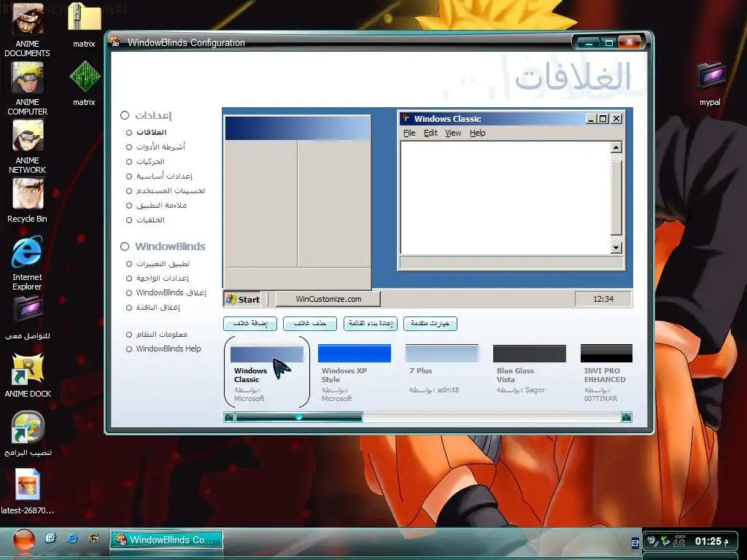Select the green matrix diamond icon
The height and width of the screenshot is (560, 747).
click(x=85, y=83)
